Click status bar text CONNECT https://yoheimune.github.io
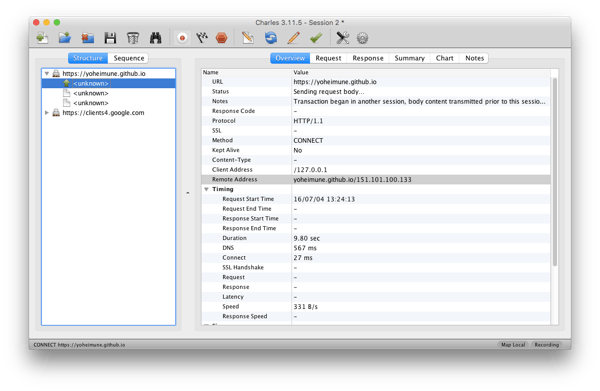This screenshot has width=600, height=391. (79, 345)
